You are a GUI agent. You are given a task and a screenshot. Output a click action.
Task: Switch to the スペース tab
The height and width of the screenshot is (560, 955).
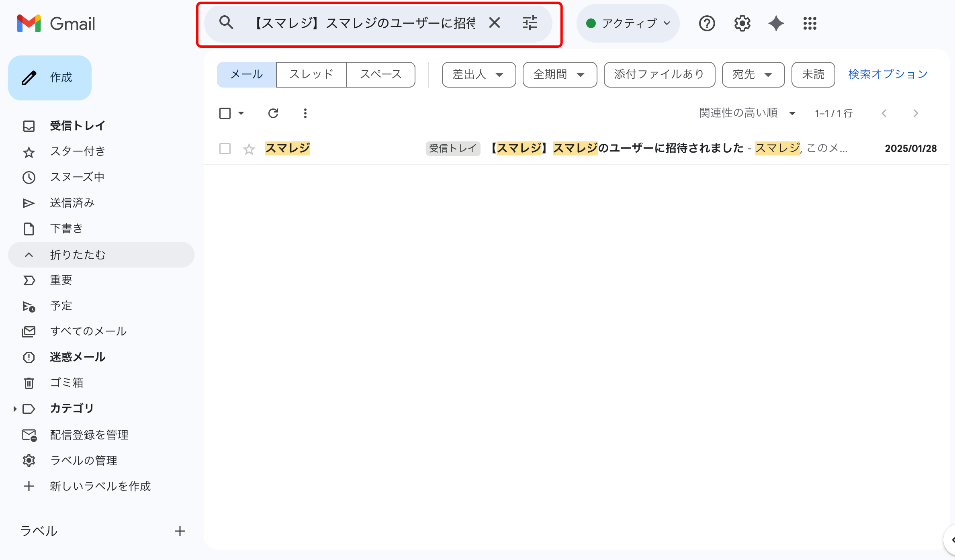pos(380,74)
